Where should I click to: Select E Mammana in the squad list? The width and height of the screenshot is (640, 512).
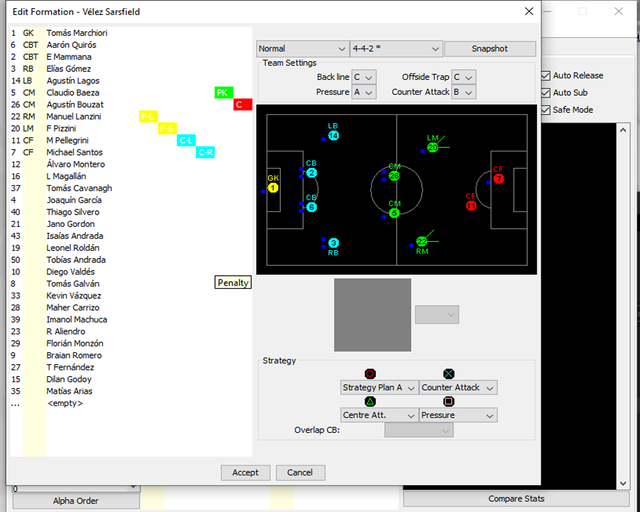tap(69, 57)
